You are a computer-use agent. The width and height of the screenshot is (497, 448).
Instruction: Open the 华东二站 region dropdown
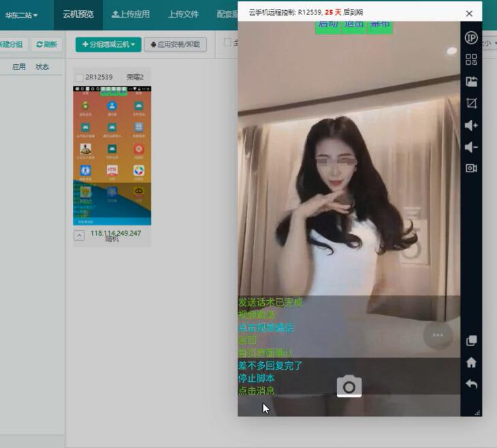pos(21,15)
